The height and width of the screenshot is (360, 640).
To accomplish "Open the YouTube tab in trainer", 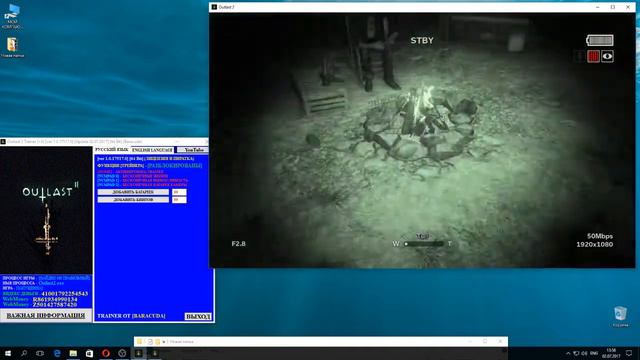I will click(194, 150).
